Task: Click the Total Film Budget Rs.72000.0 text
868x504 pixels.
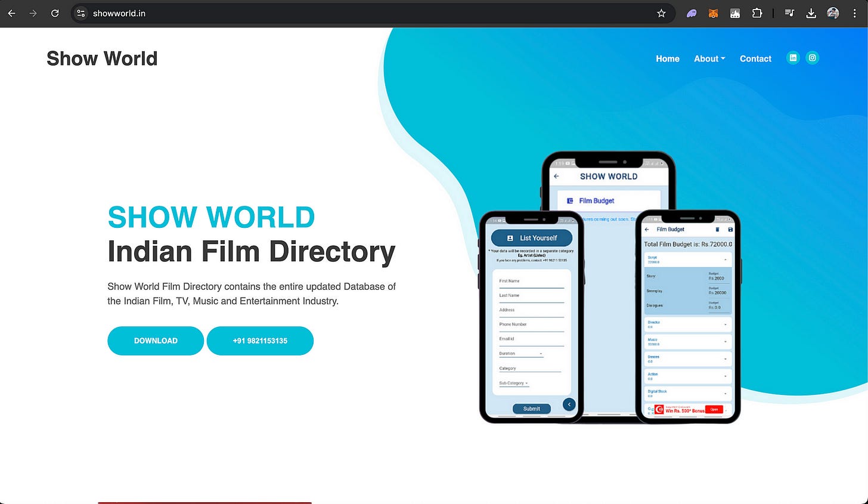Action: 688,244
